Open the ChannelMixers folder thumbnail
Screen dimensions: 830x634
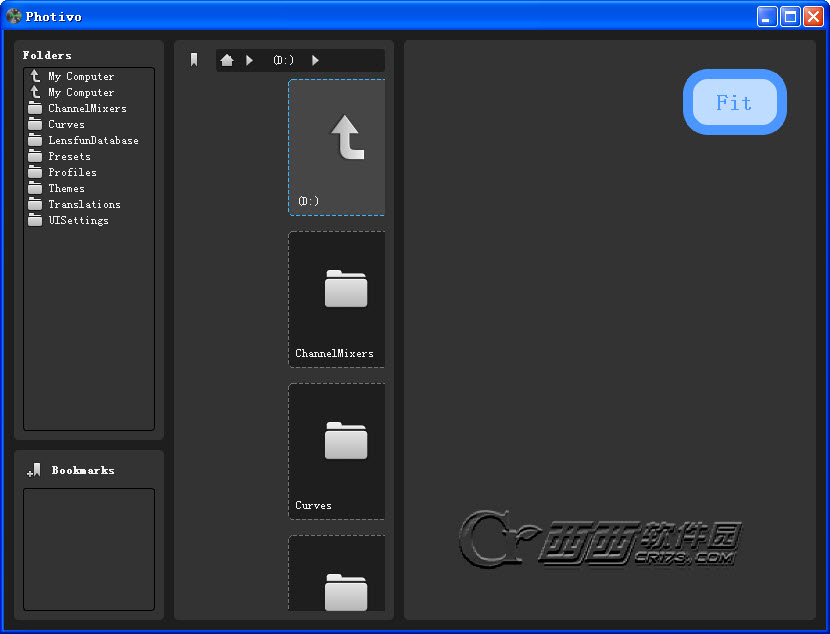pyautogui.click(x=337, y=300)
